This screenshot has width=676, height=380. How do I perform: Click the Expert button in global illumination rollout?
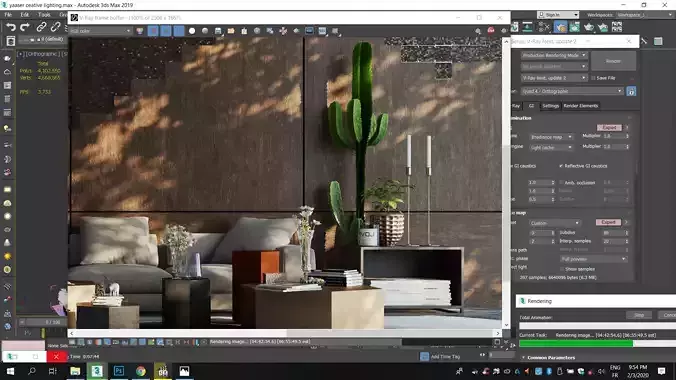[609, 128]
